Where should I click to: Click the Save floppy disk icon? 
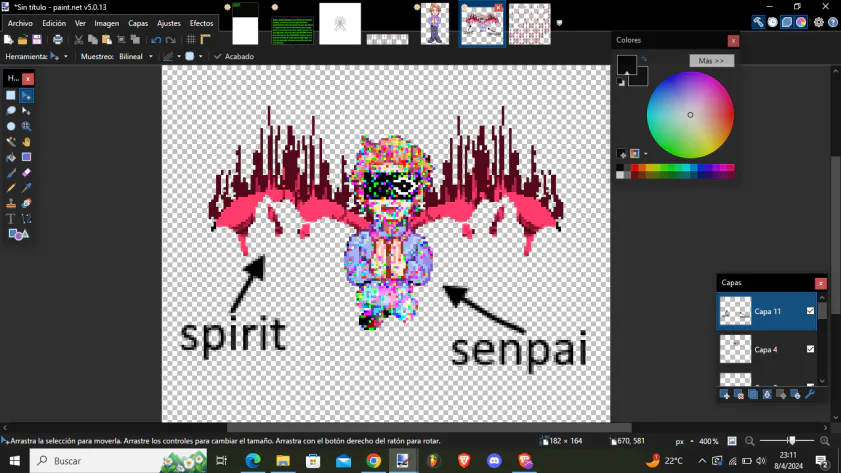(x=37, y=40)
